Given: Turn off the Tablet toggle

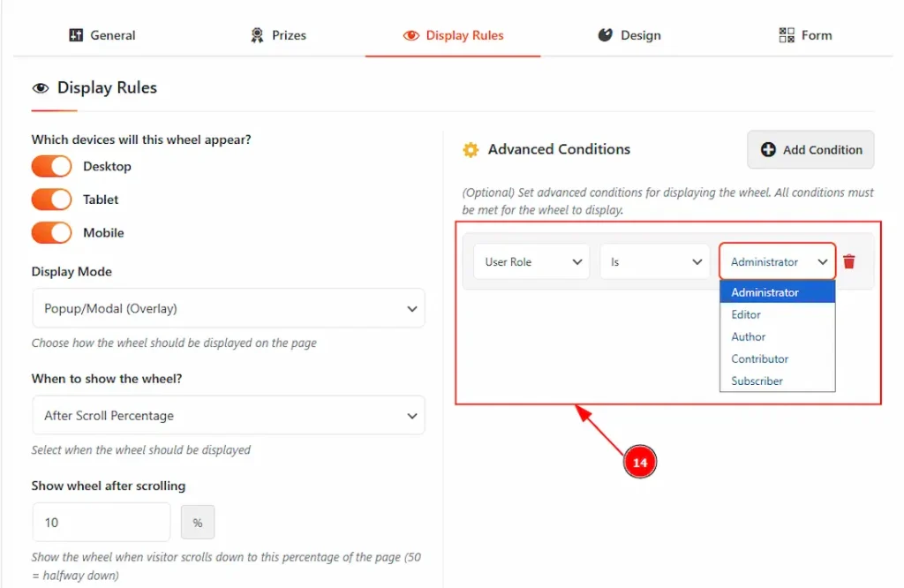Looking at the screenshot, I should pos(51,200).
